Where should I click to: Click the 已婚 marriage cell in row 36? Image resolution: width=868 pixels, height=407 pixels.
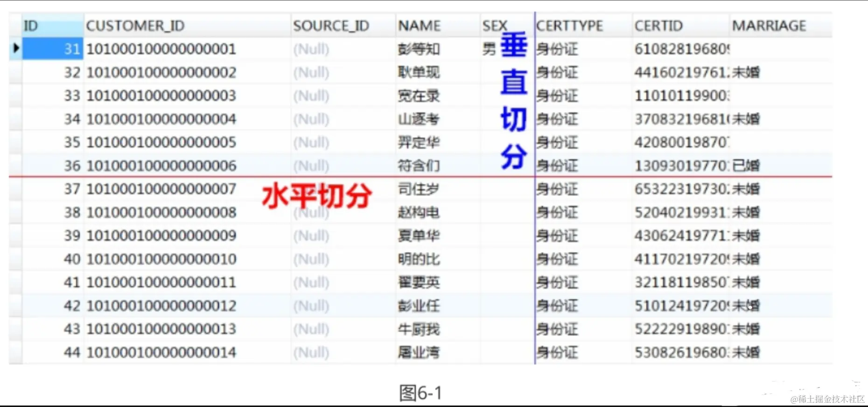point(746,166)
